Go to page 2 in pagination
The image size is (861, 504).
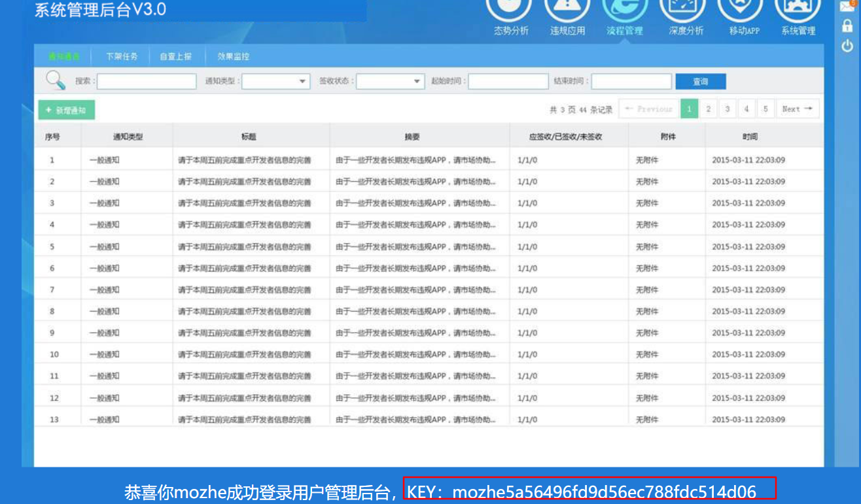708,109
